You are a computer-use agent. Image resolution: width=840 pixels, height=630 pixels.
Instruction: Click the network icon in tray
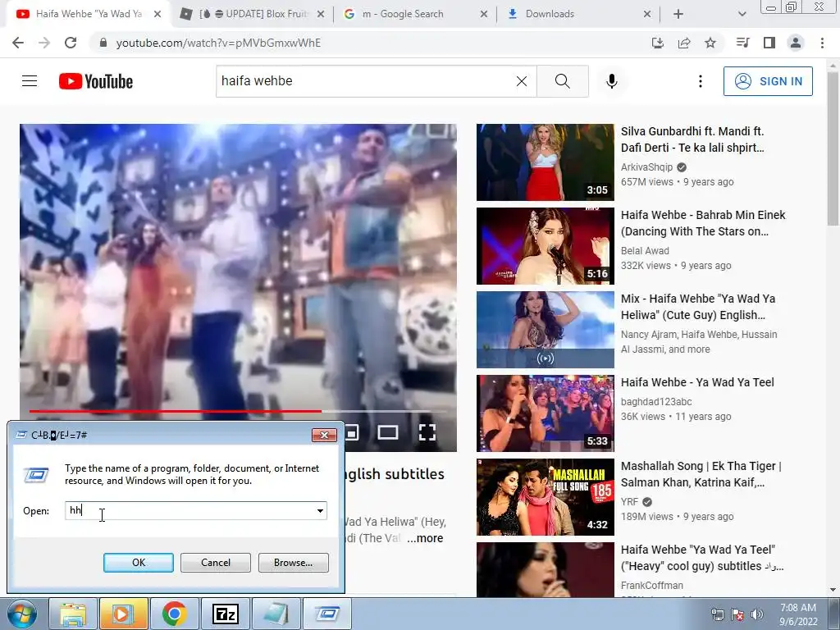coord(717,614)
